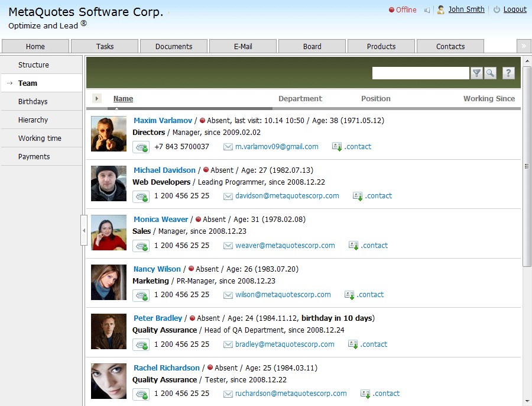Image resolution: width=532 pixels, height=406 pixels.
Task: Open Hierarchy in the sidebar
Action: 42,120
